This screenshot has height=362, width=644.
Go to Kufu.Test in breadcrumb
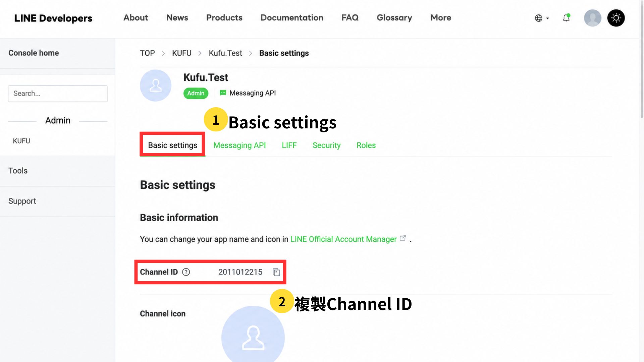point(225,53)
